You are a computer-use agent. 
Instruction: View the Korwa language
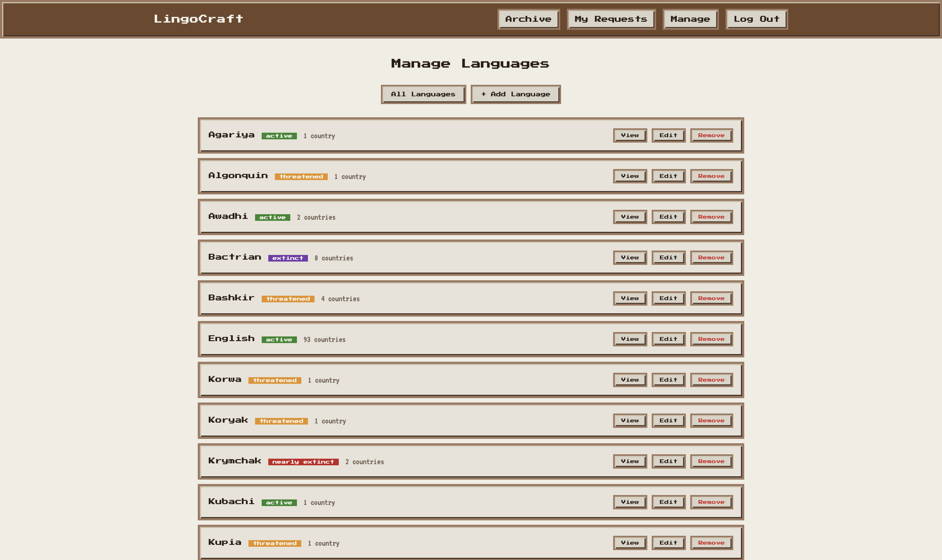pyautogui.click(x=629, y=380)
